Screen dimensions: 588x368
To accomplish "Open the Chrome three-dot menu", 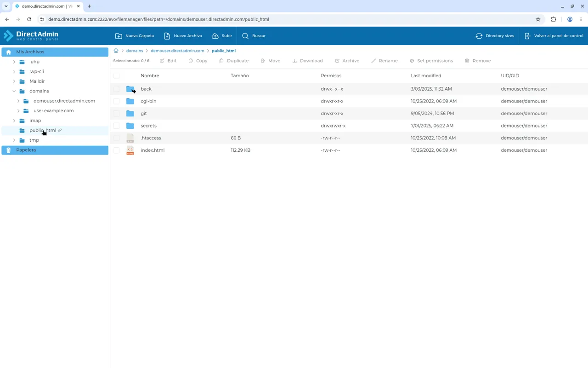I will tap(581, 19).
